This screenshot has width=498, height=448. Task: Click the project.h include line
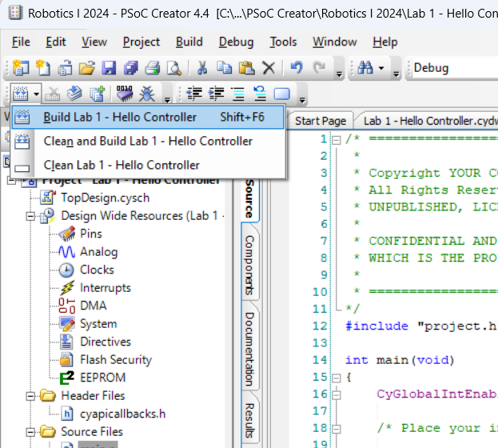click(421, 326)
